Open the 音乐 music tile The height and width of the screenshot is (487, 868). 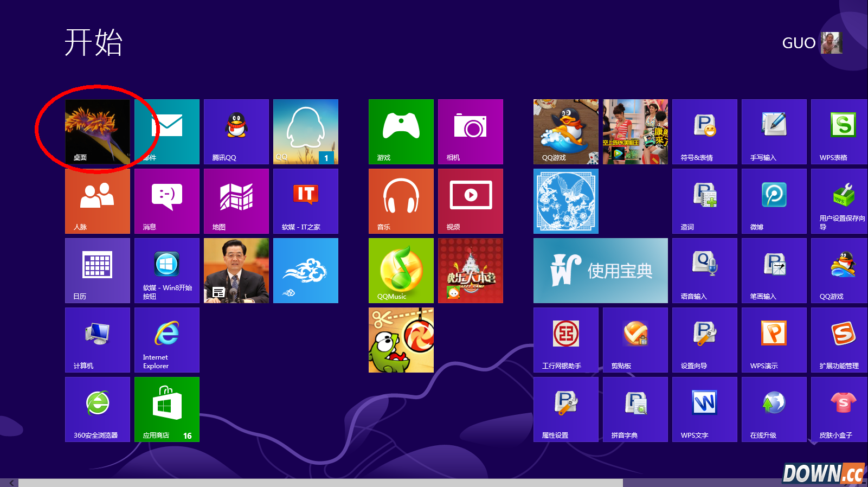pyautogui.click(x=401, y=201)
